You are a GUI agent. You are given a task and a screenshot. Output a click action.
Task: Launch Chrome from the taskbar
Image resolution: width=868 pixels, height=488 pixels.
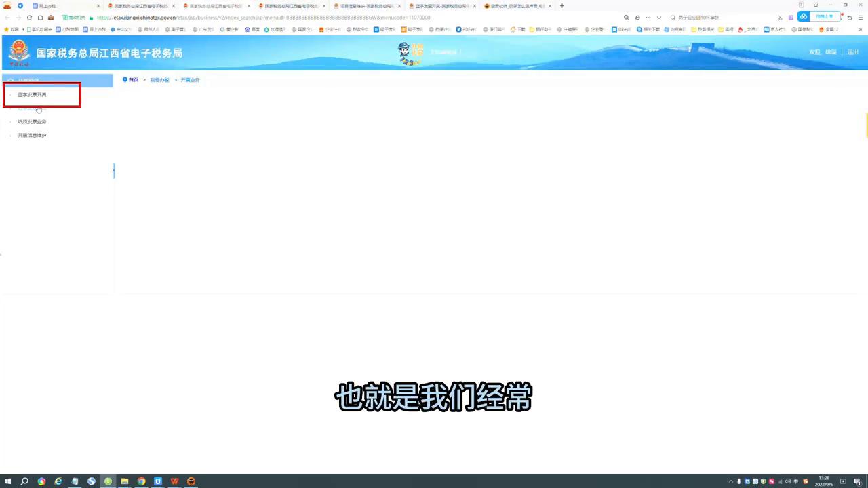(141, 481)
